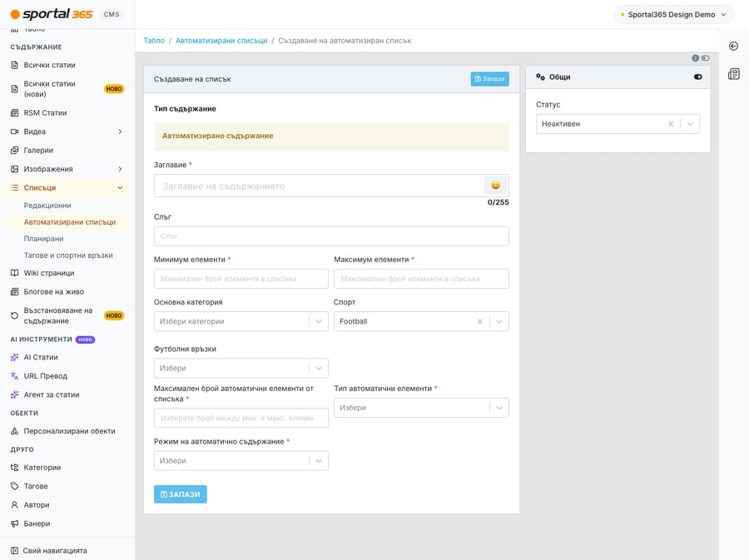Open the emoji picker smiley icon
Image resolution: width=749 pixels, height=560 pixels.
coord(495,186)
